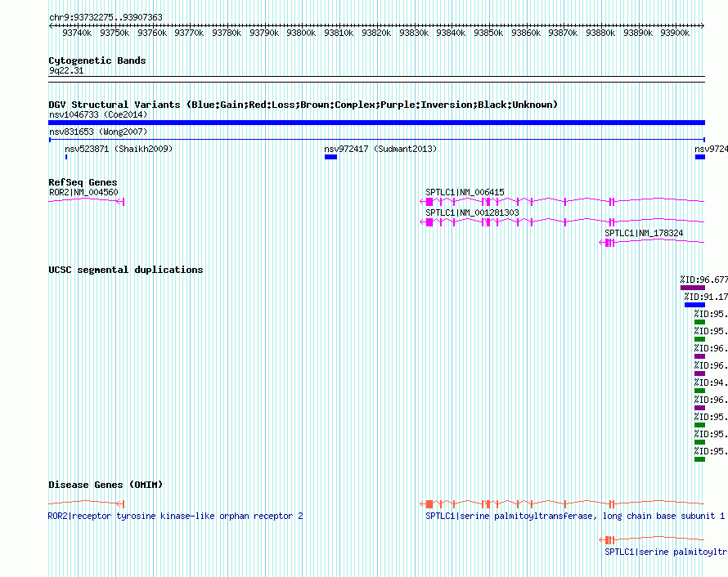Open the truncated SPTLC1|serine palmitoyltr link
The width and height of the screenshot is (728, 577).
point(666,552)
